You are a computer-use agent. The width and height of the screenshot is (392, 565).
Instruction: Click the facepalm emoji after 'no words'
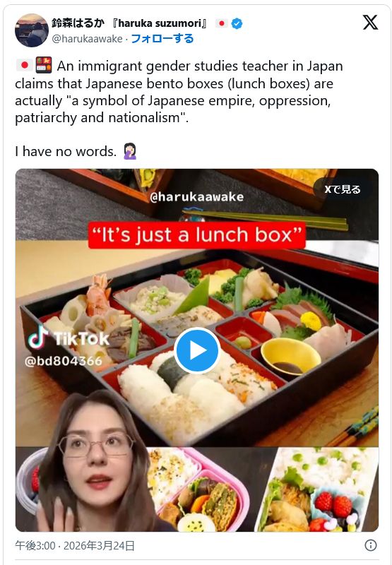[x=130, y=151]
